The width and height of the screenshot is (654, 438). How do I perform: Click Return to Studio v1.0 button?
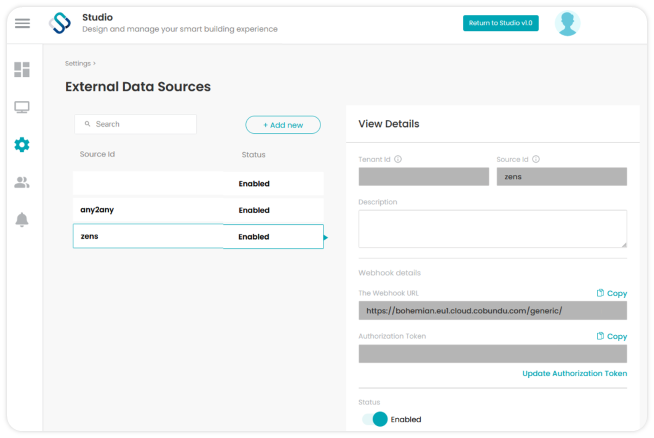coord(501,23)
